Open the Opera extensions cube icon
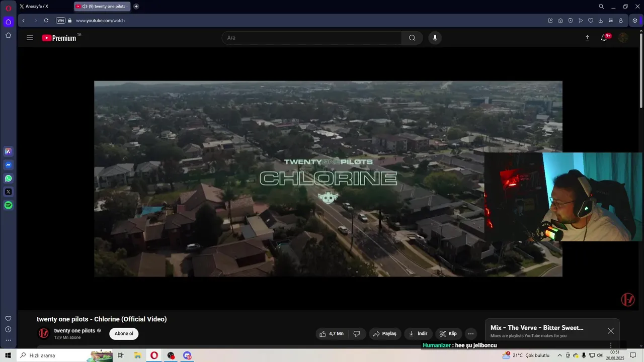Image resolution: width=644 pixels, height=362 pixels. (x=635, y=21)
